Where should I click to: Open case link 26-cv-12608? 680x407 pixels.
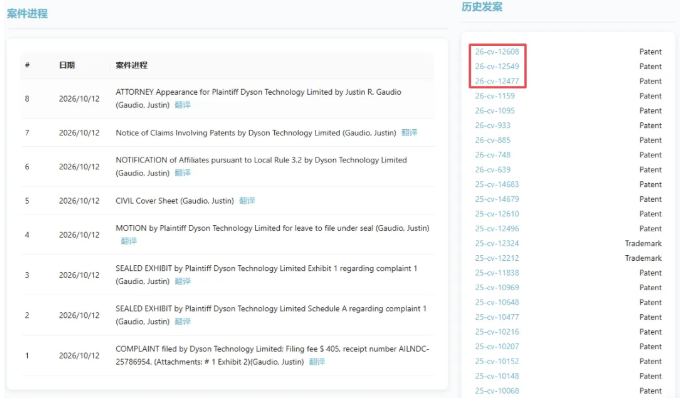click(x=497, y=52)
